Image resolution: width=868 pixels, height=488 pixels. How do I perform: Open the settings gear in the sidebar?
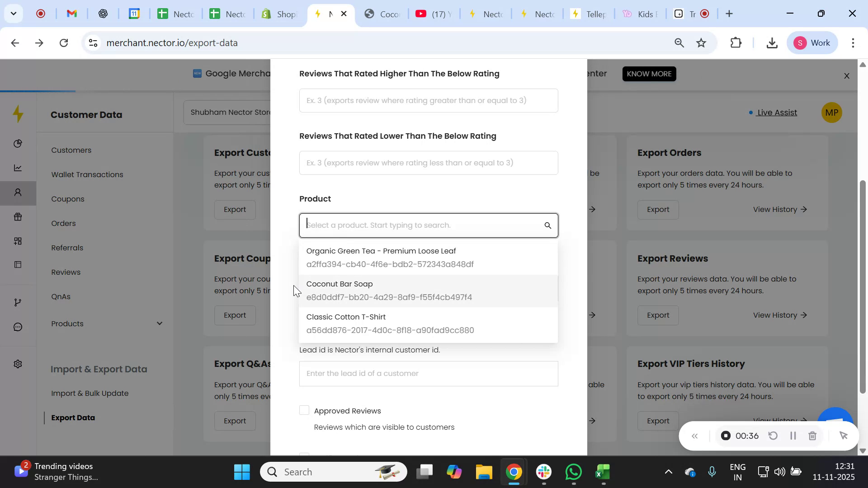18,364
